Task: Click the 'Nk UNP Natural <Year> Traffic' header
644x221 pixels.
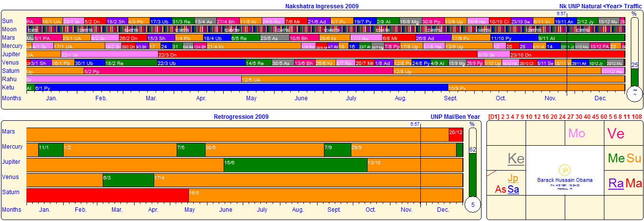Action: pos(600,6)
